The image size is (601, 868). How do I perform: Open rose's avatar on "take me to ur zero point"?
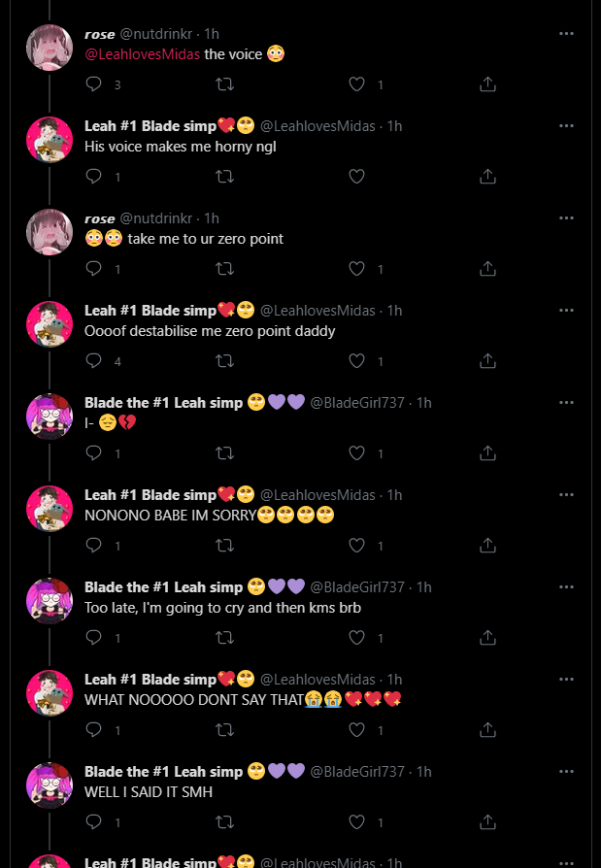click(x=50, y=232)
